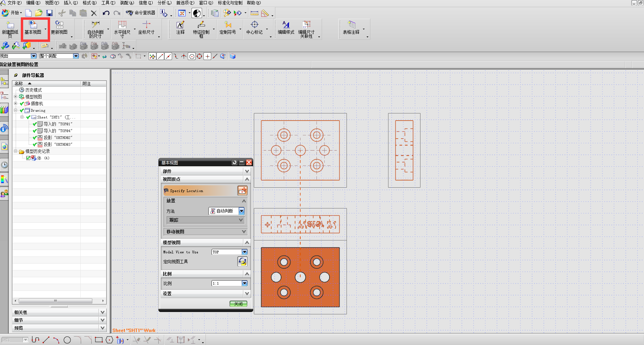Open the 方法 自动判断 dropdown
This screenshot has height=345, width=644.
click(x=242, y=211)
